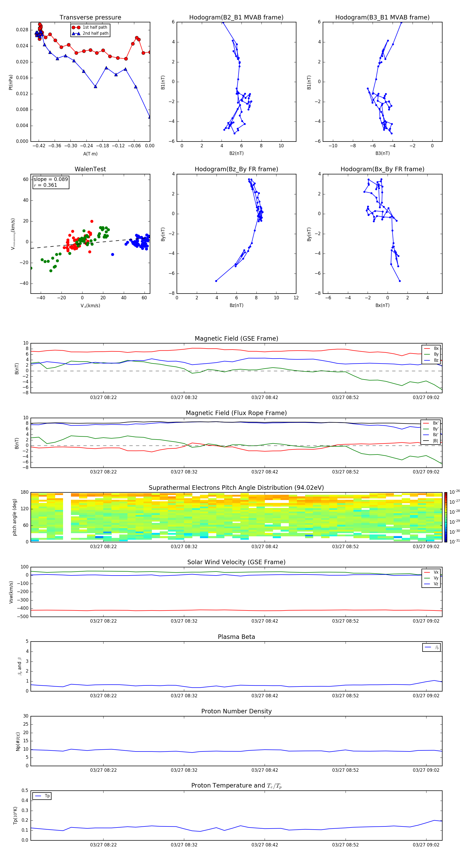The height and width of the screenshot is (868, 473).
Task: Click the Tp legend entry
Action: 42,796
